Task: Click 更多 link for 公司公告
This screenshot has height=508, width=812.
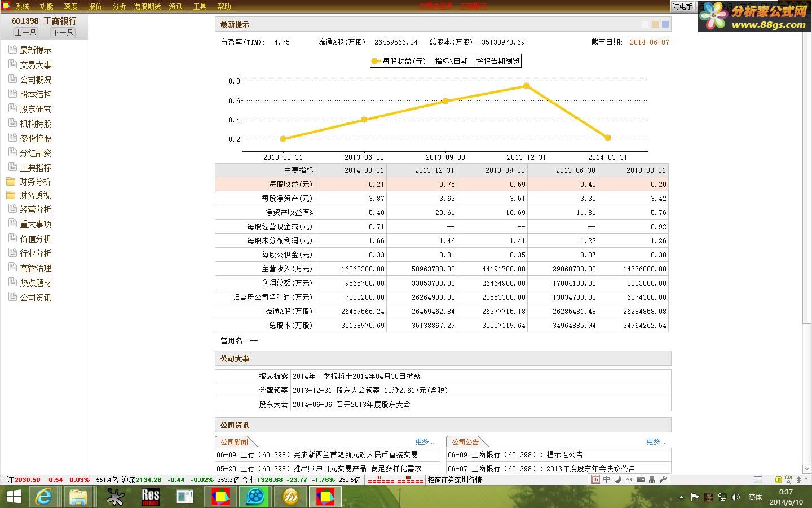Action: [x=656, y=441]
